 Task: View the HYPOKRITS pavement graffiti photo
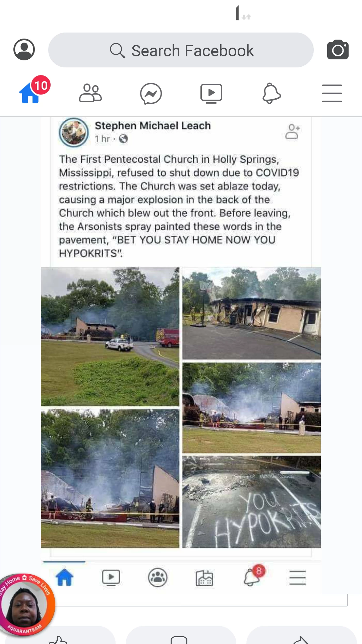pos(251,502)
